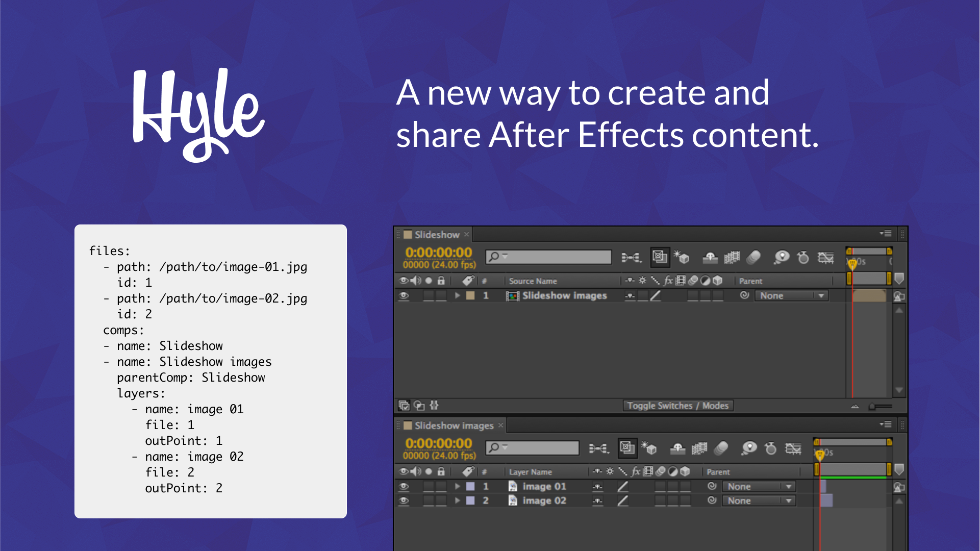980x551 pixels.
Task: Expand image 02 layer properties triangle
Action: click(457, 500)
